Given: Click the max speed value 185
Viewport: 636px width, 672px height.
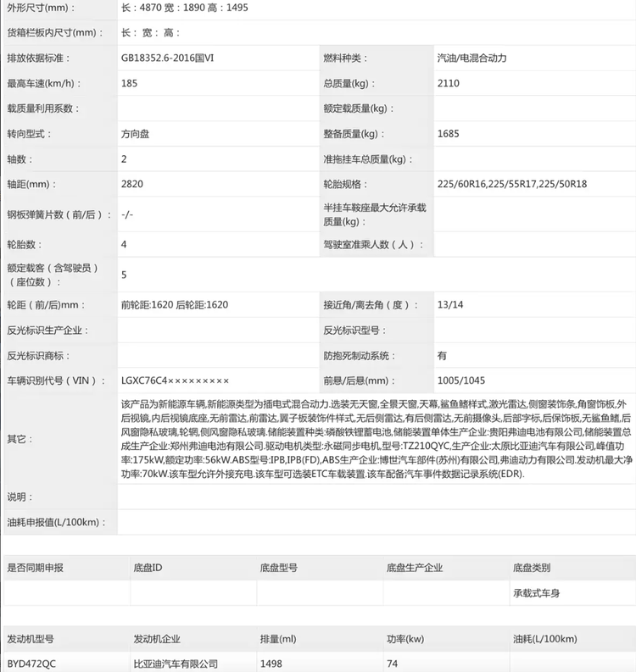Looking at the screenshot, I should click(x=130, y=84).
